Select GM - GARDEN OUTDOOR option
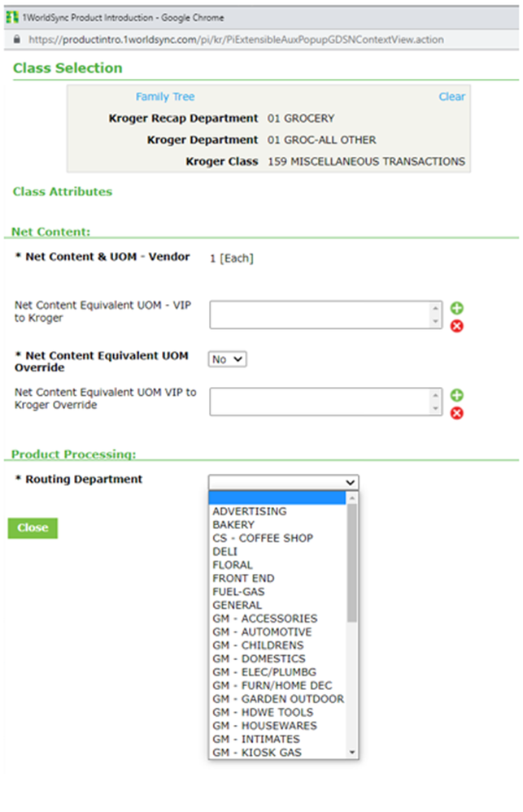523x812 pixels. click(x=277, y=699)
